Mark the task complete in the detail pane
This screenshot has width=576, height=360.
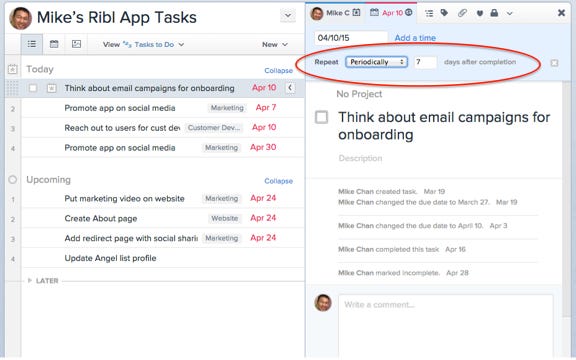[x=322, y=118]
